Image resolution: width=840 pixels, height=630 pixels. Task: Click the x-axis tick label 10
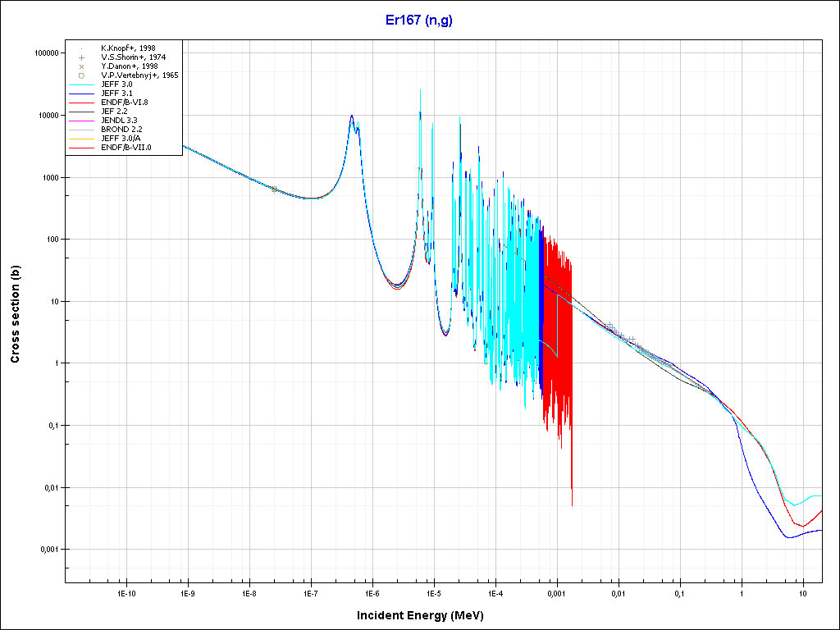point(803,592)
